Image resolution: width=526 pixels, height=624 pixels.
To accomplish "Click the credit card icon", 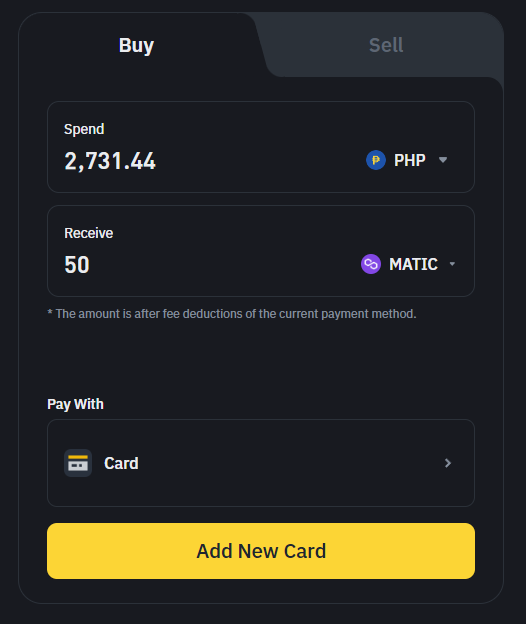I will coord(78,463).
